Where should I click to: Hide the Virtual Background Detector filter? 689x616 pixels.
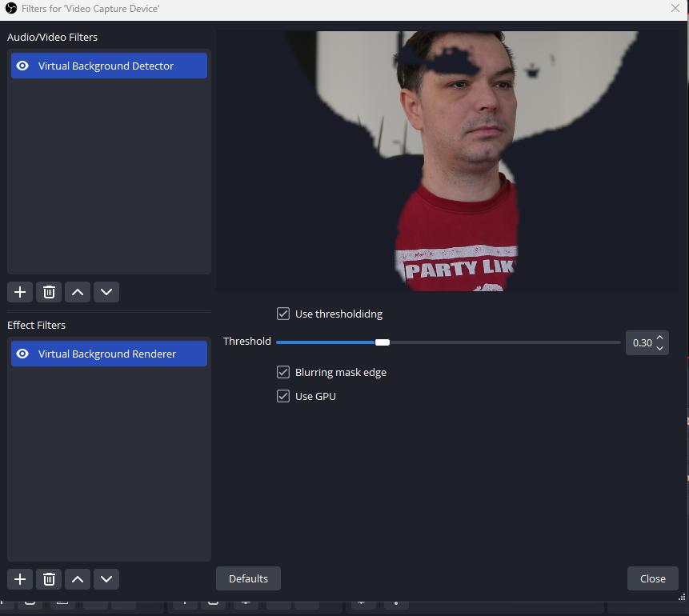(x=22, y=66)
